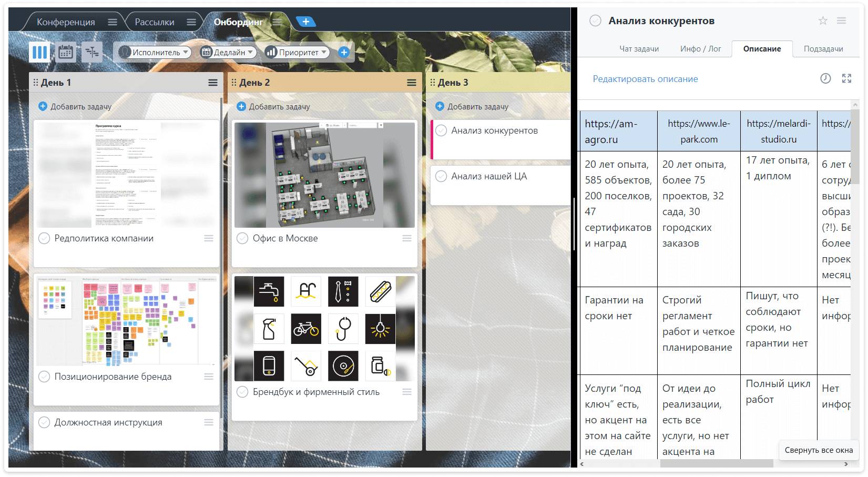Open description history clock icon
868x477 pixels.
pos(825,78)
